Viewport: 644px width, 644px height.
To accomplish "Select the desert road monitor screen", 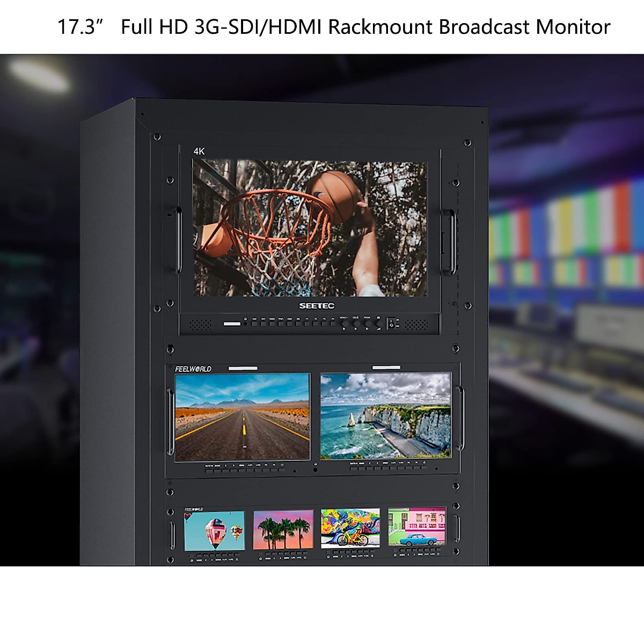I will point(243,416).
